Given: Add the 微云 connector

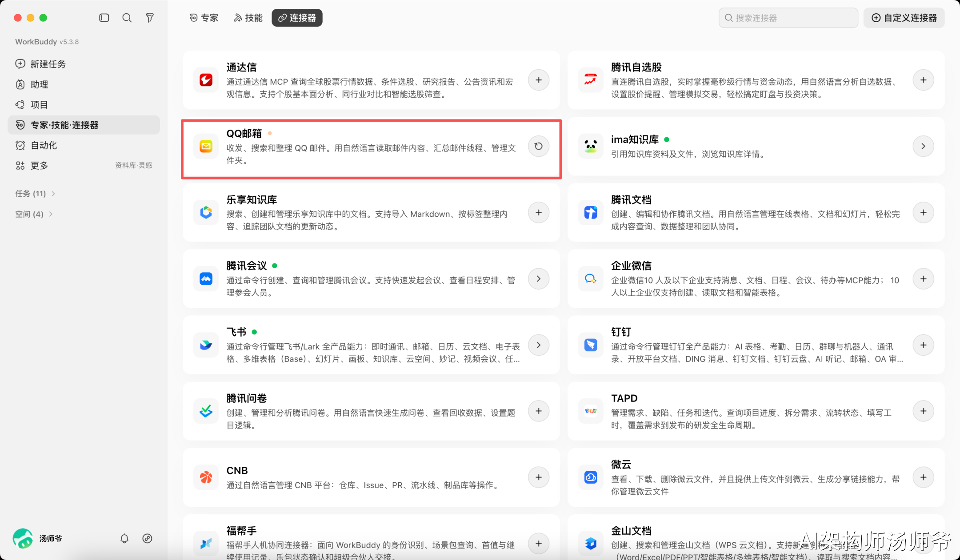Looking at the screenshot, I should pyautogui.click(x=924, y=477).
